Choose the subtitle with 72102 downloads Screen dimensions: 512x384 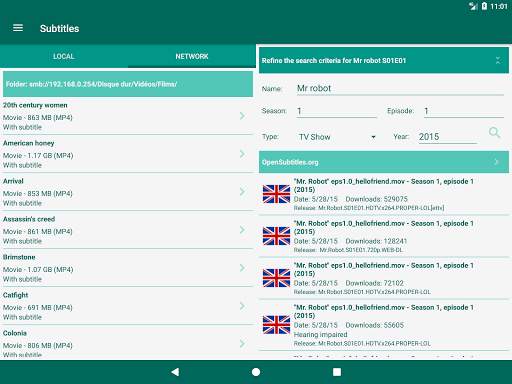384,278
